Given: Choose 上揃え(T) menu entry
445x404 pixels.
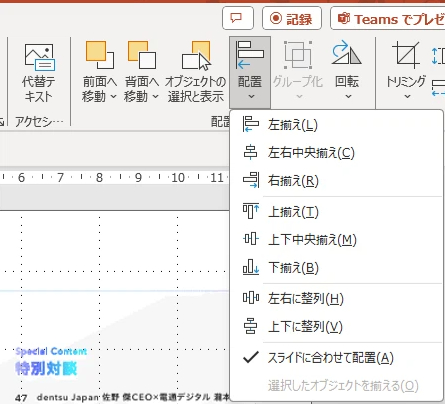Looking at the screenshot, I should pos(337,212).
